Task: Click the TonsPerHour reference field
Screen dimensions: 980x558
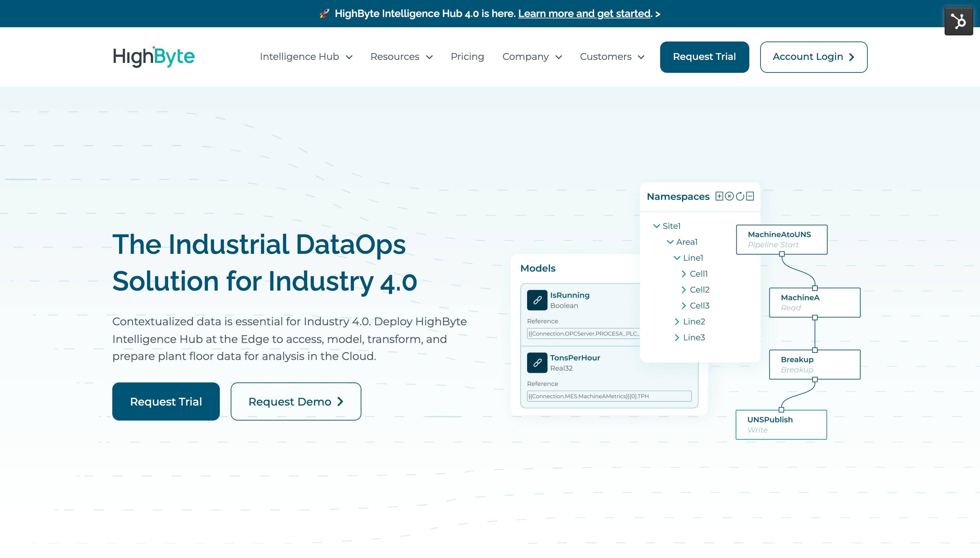Action: [x=609, y=396]
